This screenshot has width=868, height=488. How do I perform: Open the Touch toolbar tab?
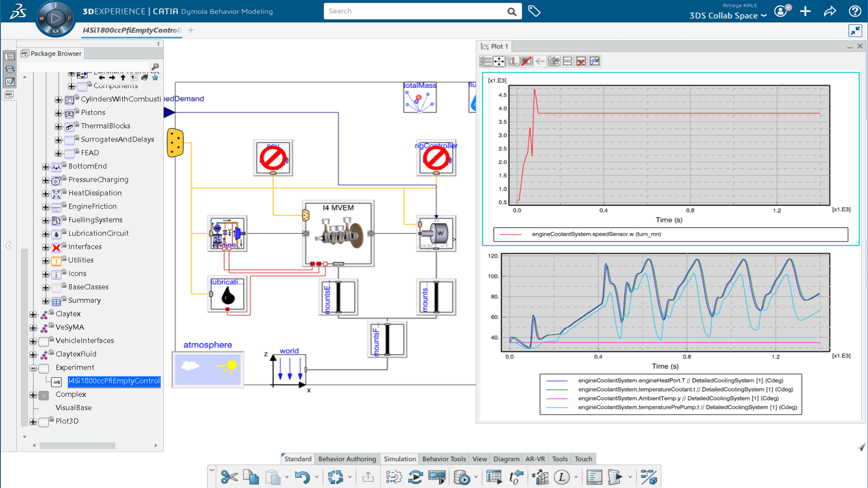pos(583,459)
